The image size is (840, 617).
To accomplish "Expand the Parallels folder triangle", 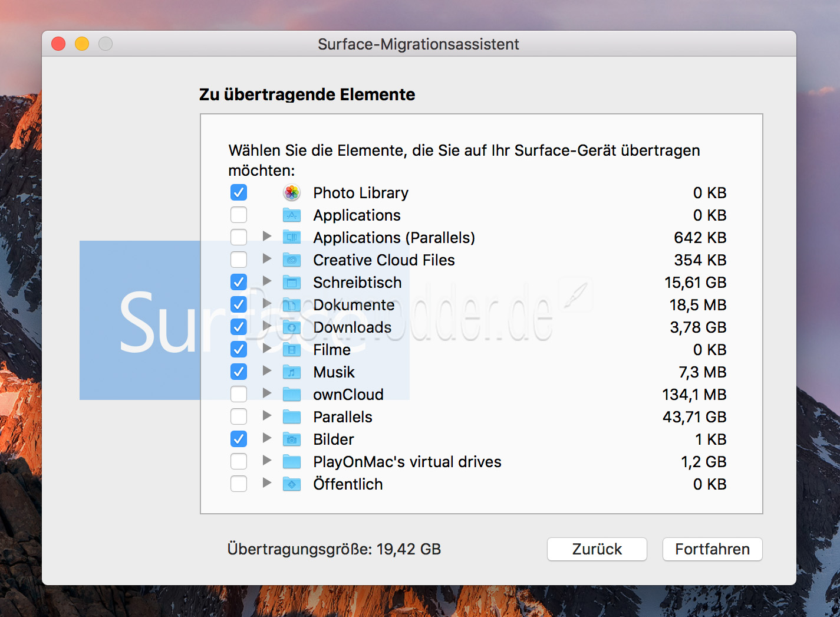I will pos(267,415).
